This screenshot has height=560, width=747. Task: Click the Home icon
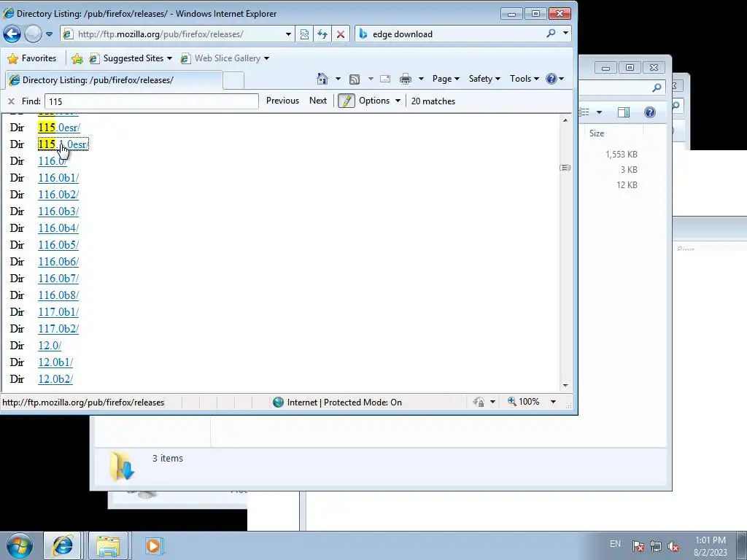tap(322, 79)
